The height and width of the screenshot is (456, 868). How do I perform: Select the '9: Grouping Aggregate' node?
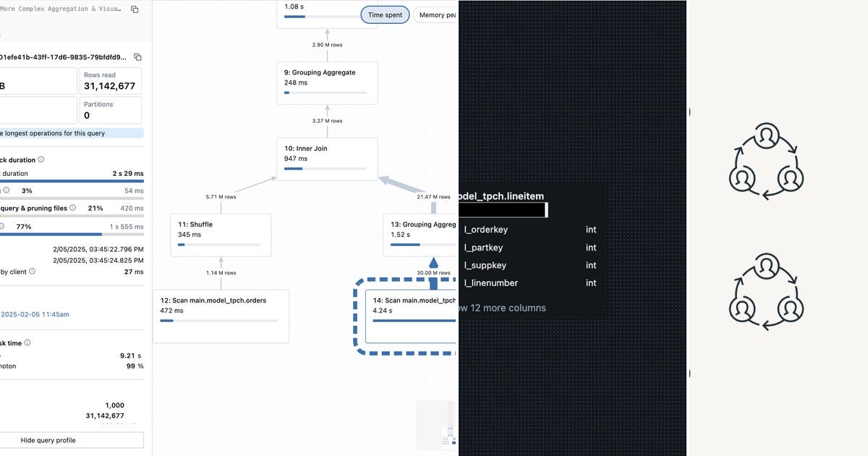coord(327,82)
